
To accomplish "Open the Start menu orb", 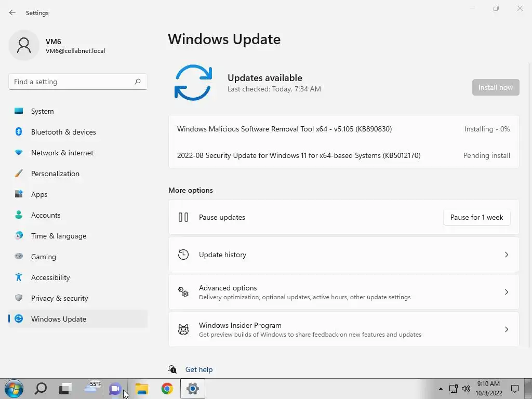I will click(x=14, y=389).
